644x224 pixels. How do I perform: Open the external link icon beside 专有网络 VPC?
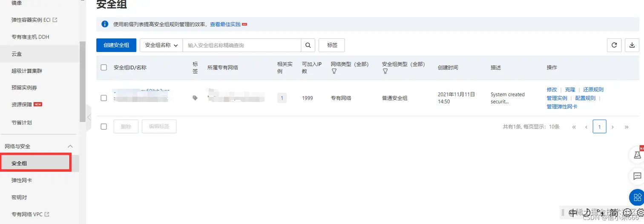(47, 214)
